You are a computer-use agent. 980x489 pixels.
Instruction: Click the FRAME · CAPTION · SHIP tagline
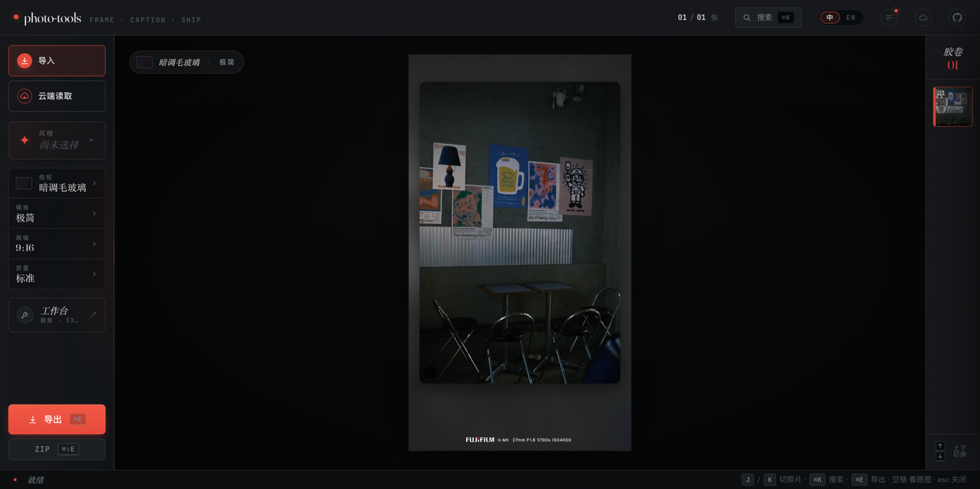click(x=146, y=20)
